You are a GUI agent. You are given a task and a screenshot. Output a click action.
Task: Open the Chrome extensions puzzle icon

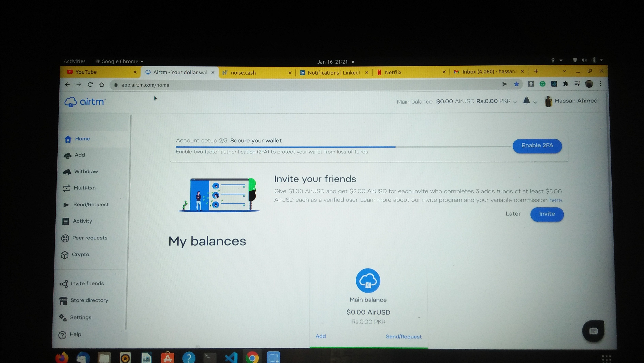click(566, 84)
